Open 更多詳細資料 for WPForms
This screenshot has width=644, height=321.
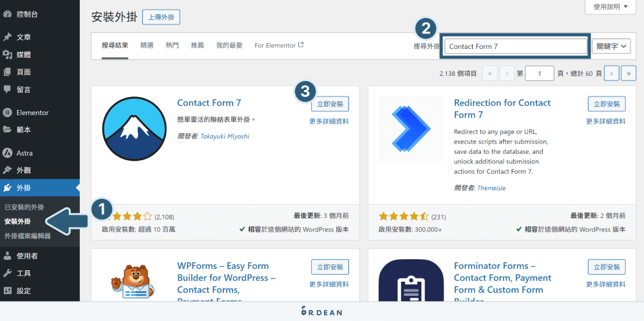tap(329, 284)
